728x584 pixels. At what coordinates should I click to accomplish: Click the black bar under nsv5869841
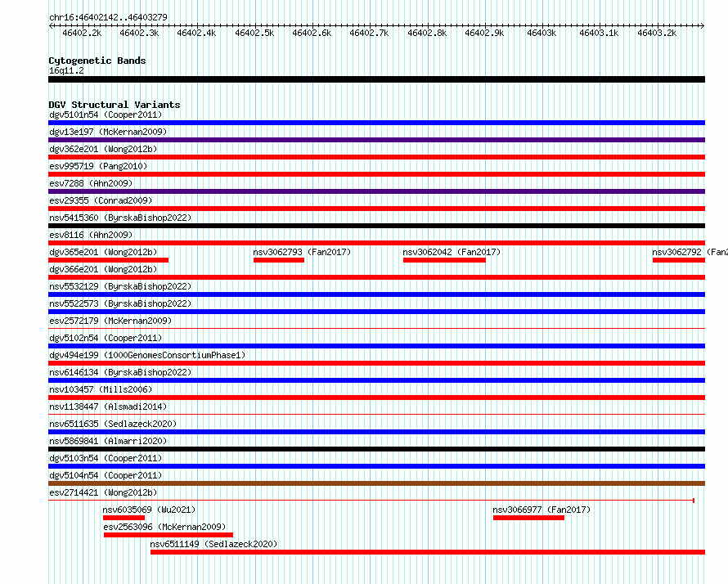[376, 449]
